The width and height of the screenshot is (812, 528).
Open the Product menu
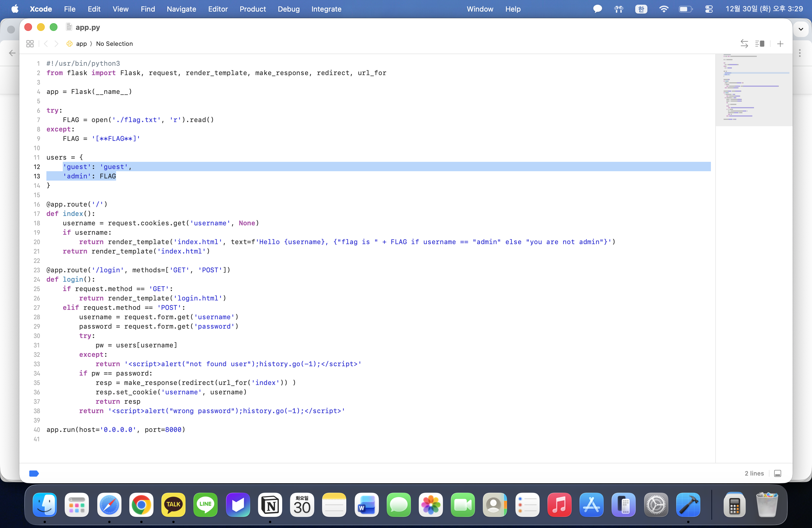(252, 9)
